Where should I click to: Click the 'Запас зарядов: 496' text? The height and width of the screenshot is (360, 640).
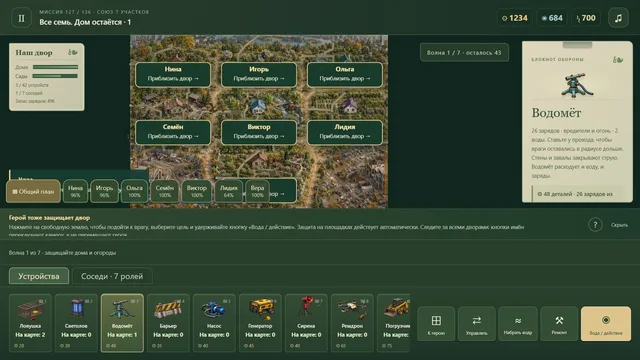pos(35,101)
